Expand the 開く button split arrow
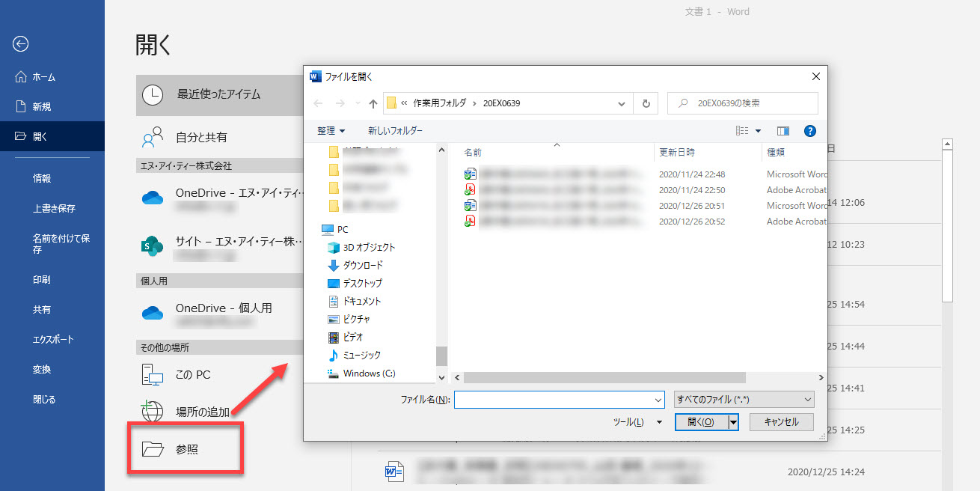Screen dimensions: 980x491 [733, 422]
